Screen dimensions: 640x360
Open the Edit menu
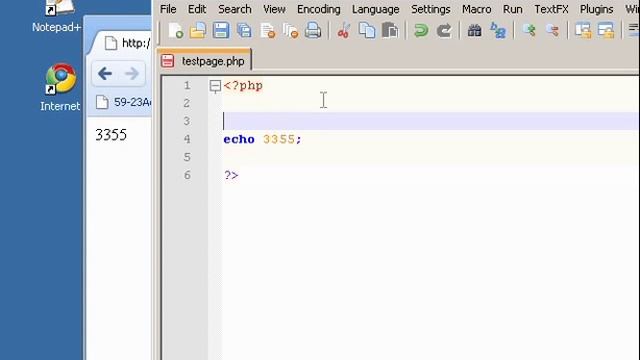(x=197, y=9)
